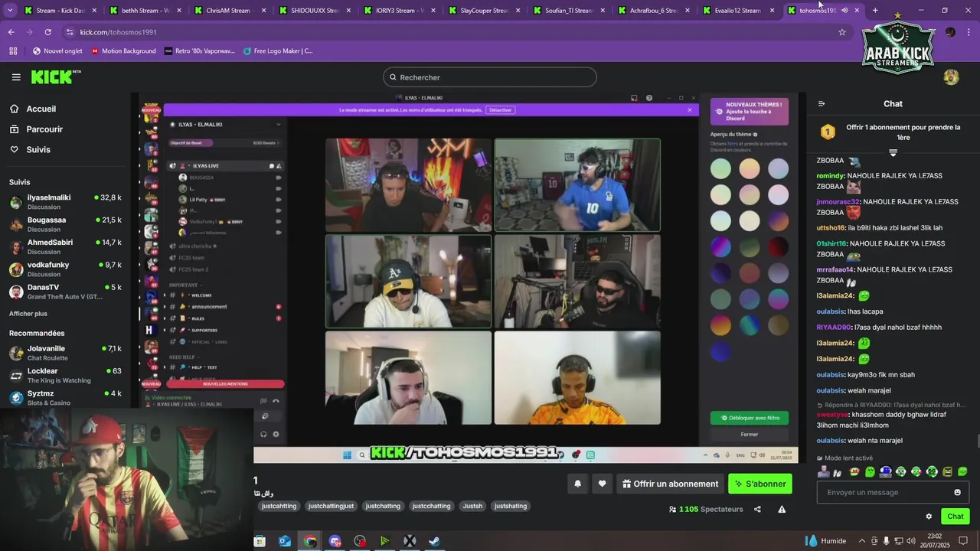
Task: Open the Suivis following page
Action: (x=38, y=150)
